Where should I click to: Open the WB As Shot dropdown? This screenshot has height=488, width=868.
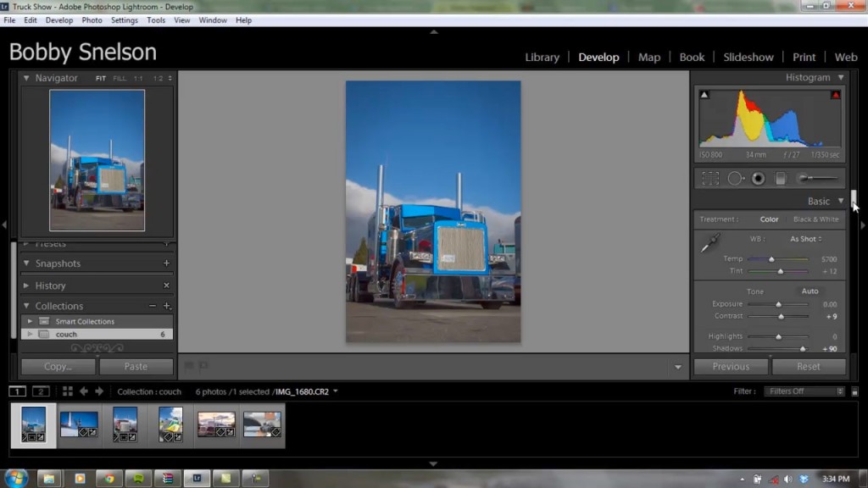click(805, 239)
